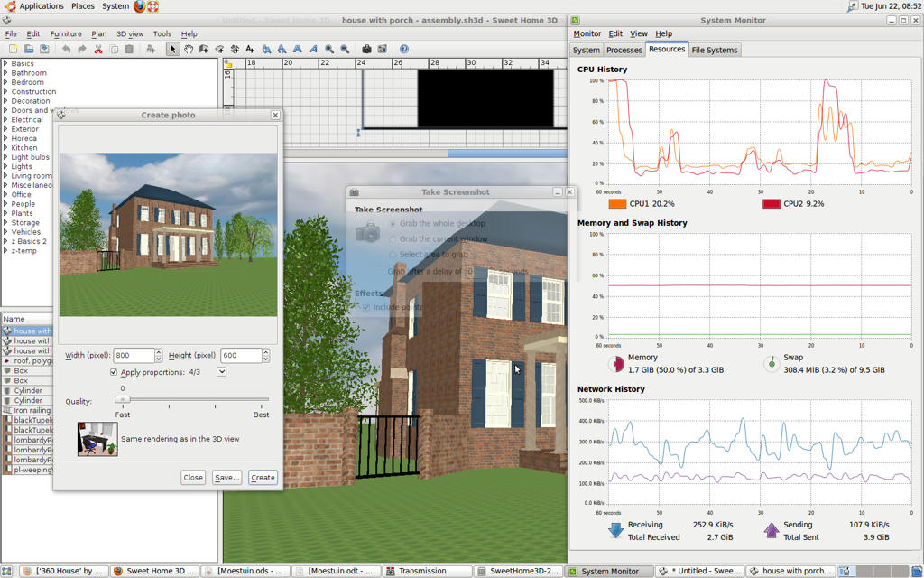The image size is (924, 578).
Task: Click the Close button in Create photo dialog
Action: point(193,478)
